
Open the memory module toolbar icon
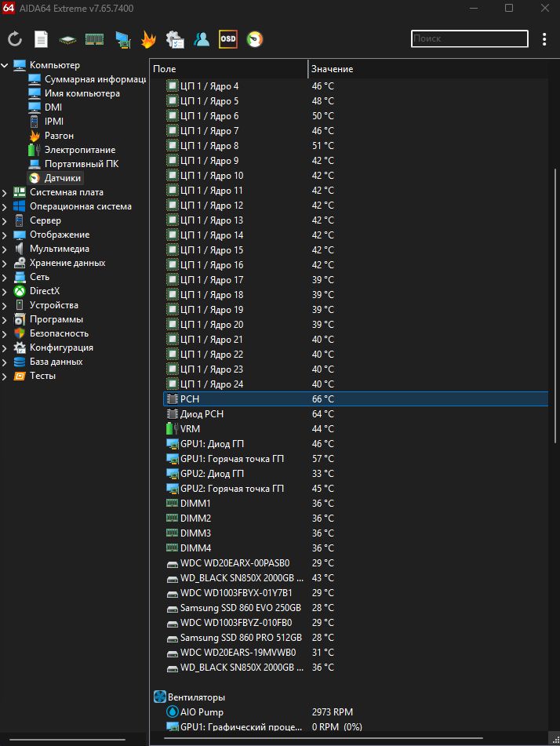pos(94,39)
